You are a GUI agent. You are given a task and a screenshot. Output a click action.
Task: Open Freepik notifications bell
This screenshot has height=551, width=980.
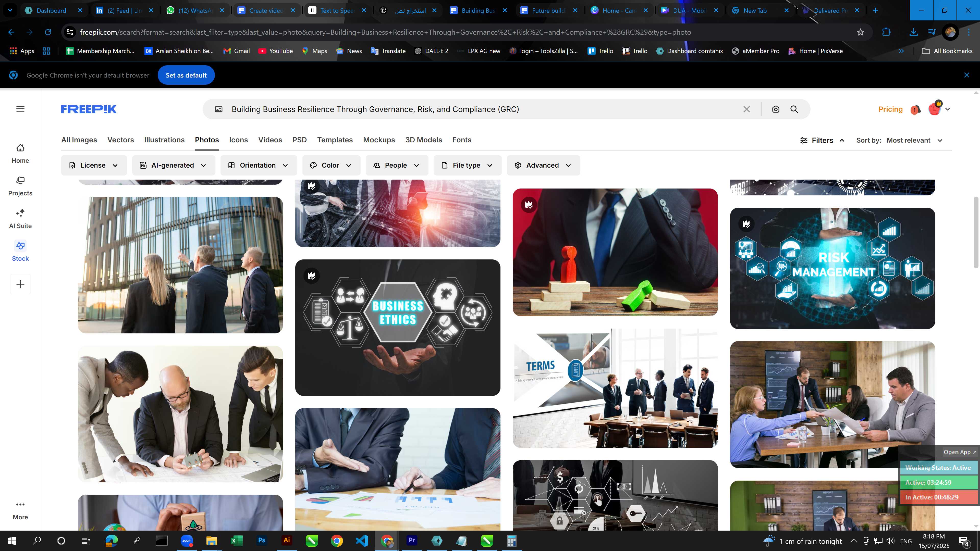(x=915, y=109)
